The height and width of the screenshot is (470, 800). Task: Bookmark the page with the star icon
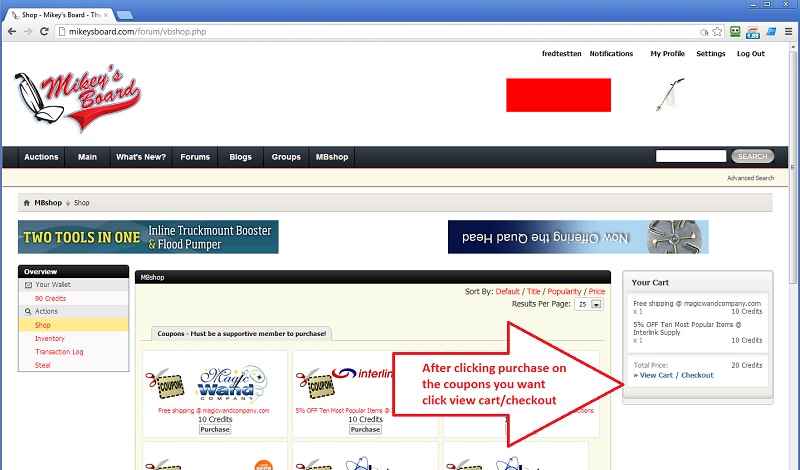pyautogui.click(x=717, y=32)
